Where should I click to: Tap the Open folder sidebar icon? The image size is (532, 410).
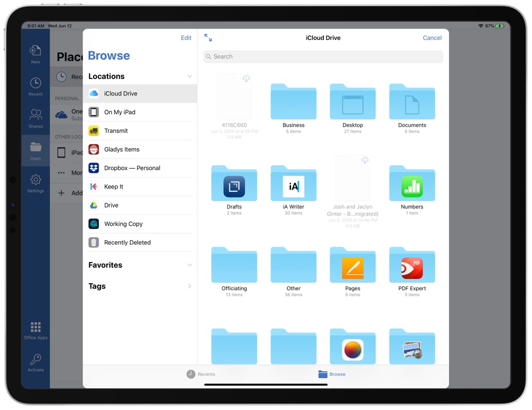[x=36, y=151]
